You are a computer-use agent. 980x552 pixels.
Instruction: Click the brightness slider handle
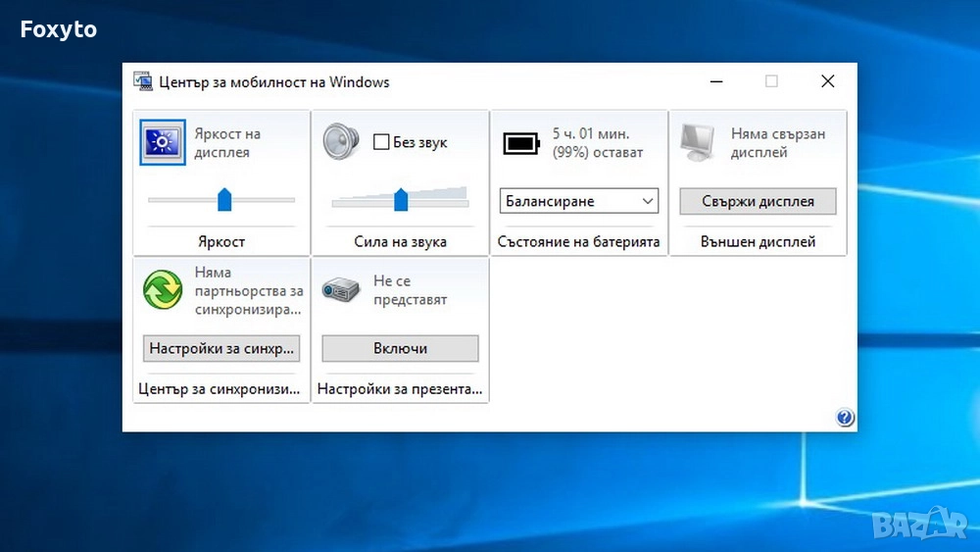224,200
